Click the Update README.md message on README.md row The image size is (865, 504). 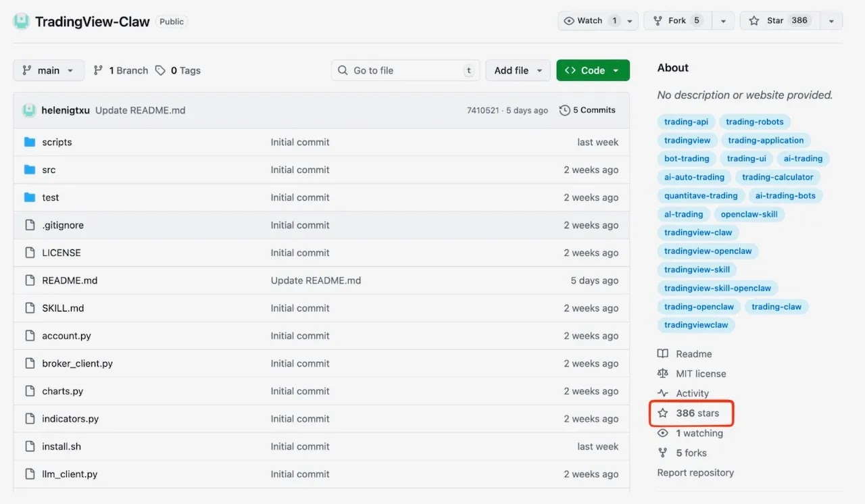click(x=316, y=280)
